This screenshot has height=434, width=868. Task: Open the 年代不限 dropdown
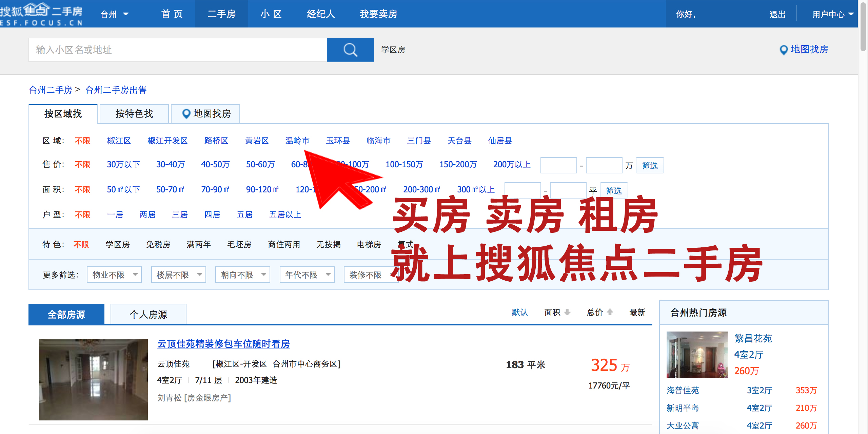pyautogui.click(x=307, y=275)
